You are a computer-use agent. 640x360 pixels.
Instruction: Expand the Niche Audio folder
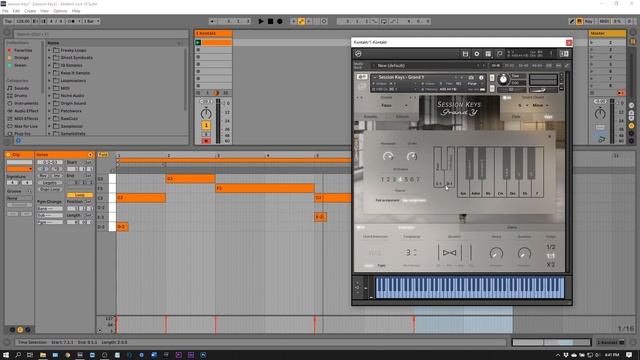49,96
